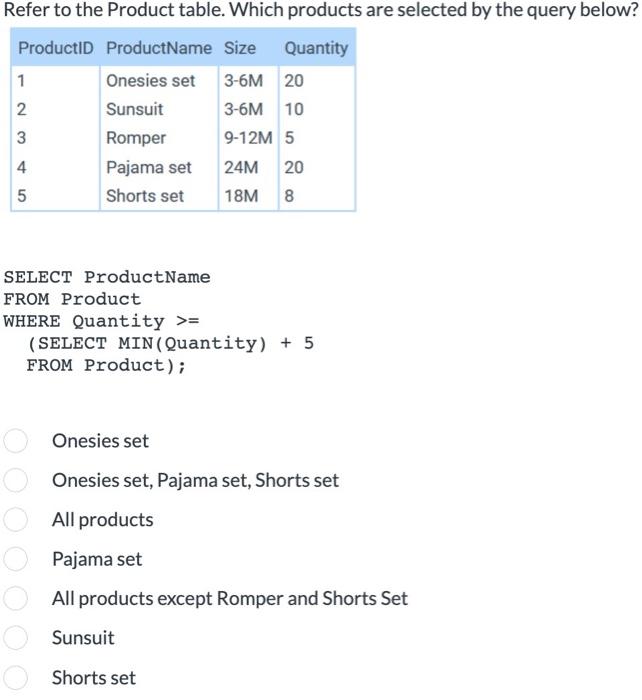Image resolution: width=642 pixels, height=700 pixels.
Task: Click the Sunsuit cell in the table
Action: 135,109
